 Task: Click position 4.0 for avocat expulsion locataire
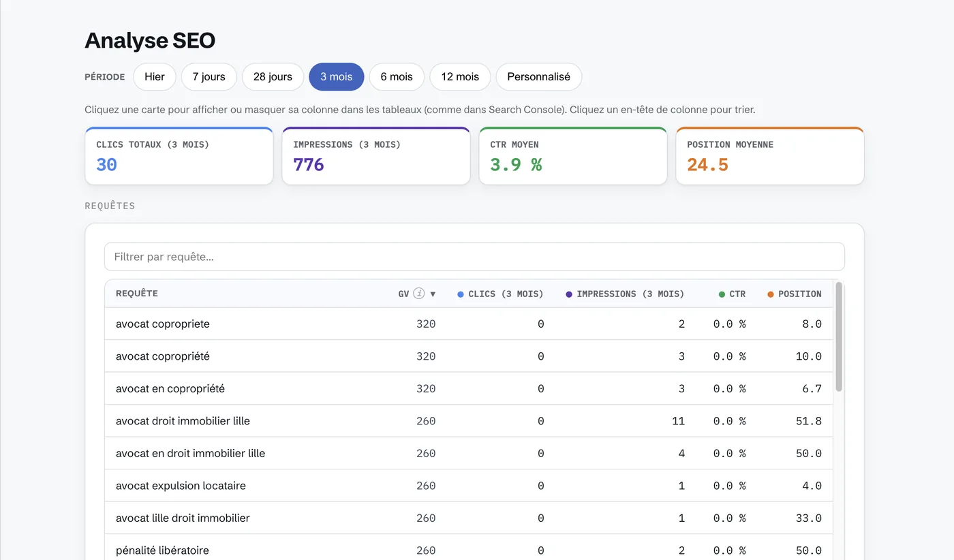tap(812, 486)
